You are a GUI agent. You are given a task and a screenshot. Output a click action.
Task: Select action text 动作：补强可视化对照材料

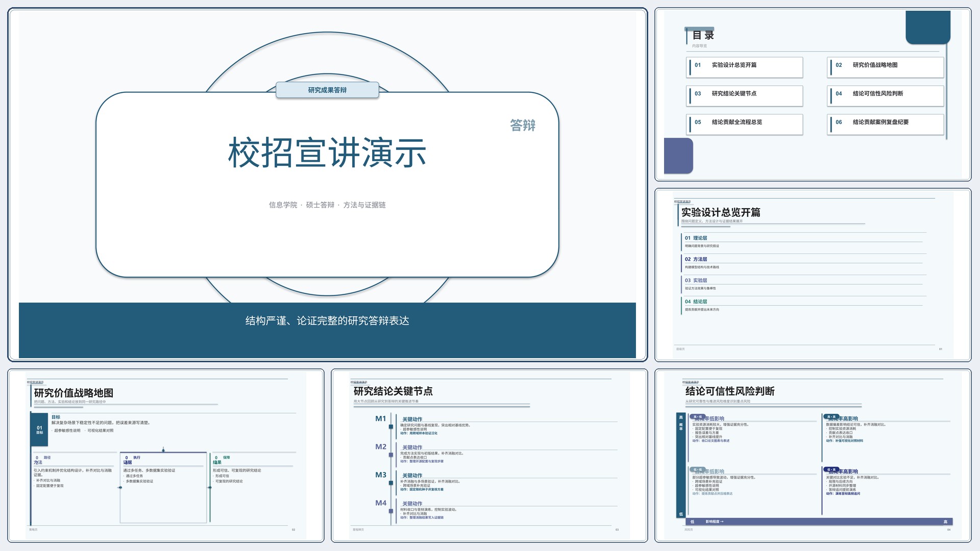tap(845, 441)
